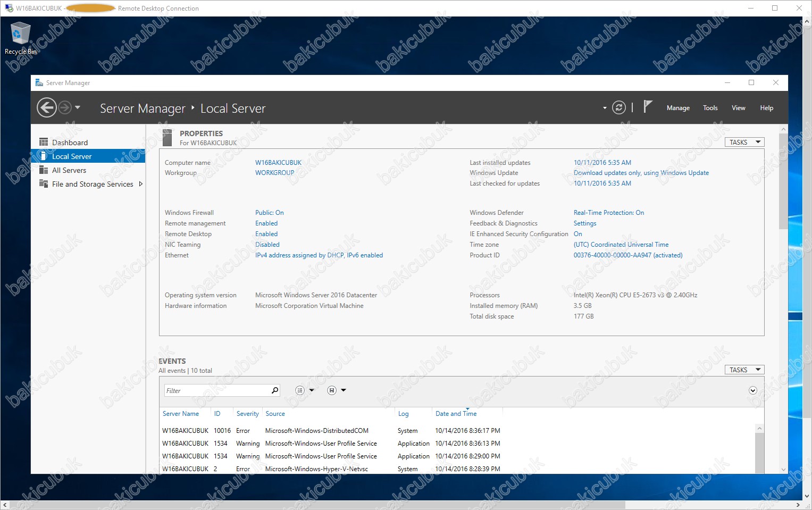This screenshot has height=510, width=812.
Task: Open the dropdown arrow beside the criteria list icon
Action: click(312, 390)
